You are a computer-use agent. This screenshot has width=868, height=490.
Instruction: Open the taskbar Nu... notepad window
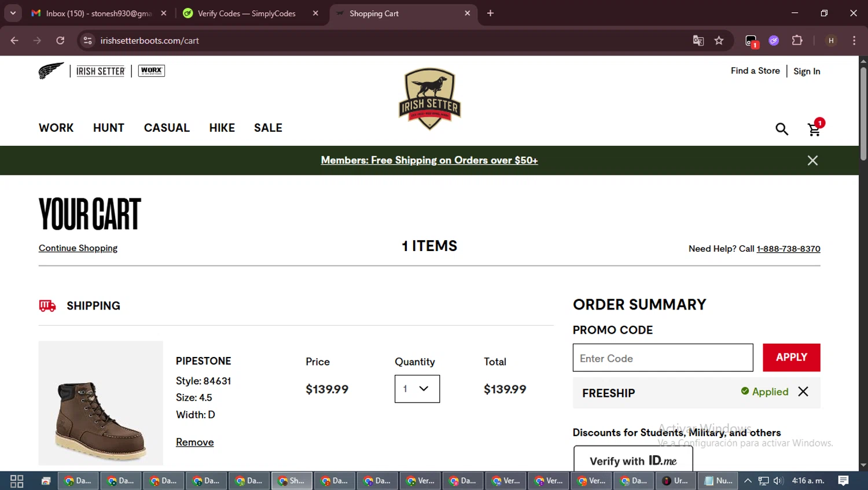(x=719, y=481)
